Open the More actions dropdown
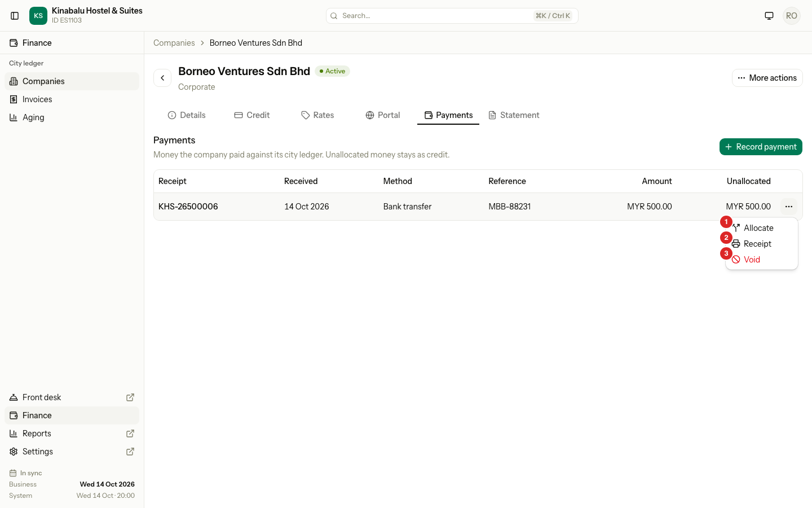812x508 pixels. click(x=767, y=78)
